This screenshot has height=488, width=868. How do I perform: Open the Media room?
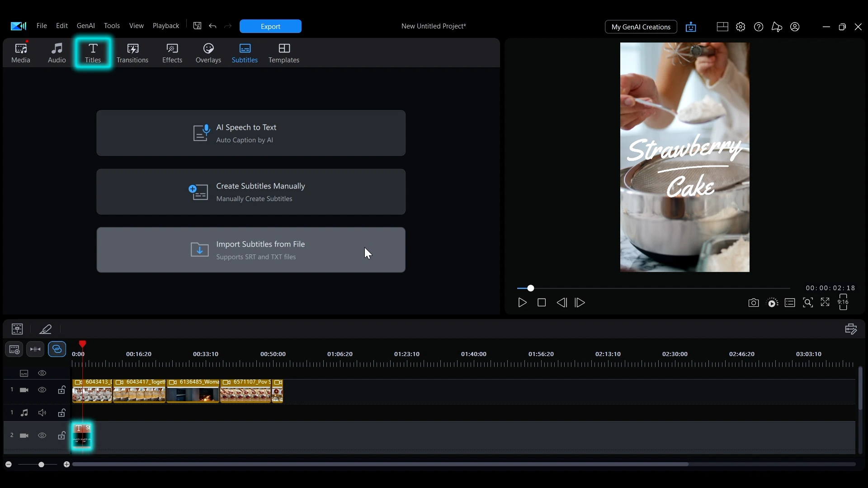coord(21,53)
